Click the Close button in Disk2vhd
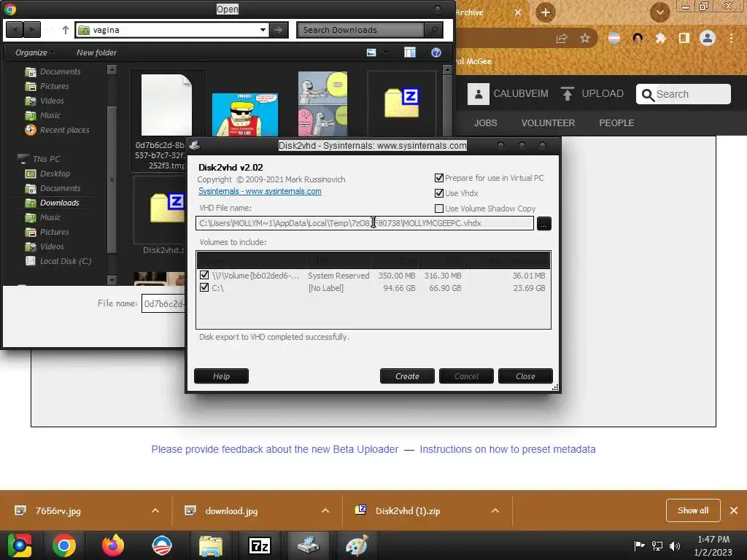 525,376
